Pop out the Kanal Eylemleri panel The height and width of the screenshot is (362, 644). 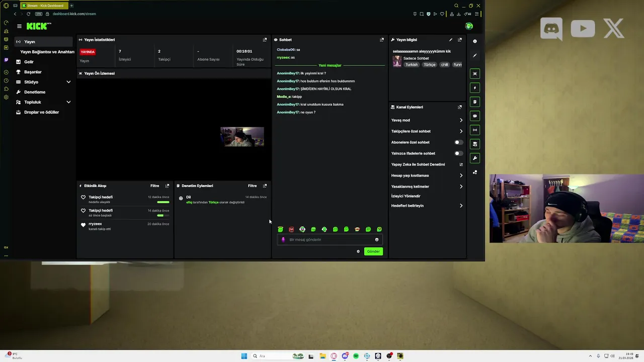(460, 107)
